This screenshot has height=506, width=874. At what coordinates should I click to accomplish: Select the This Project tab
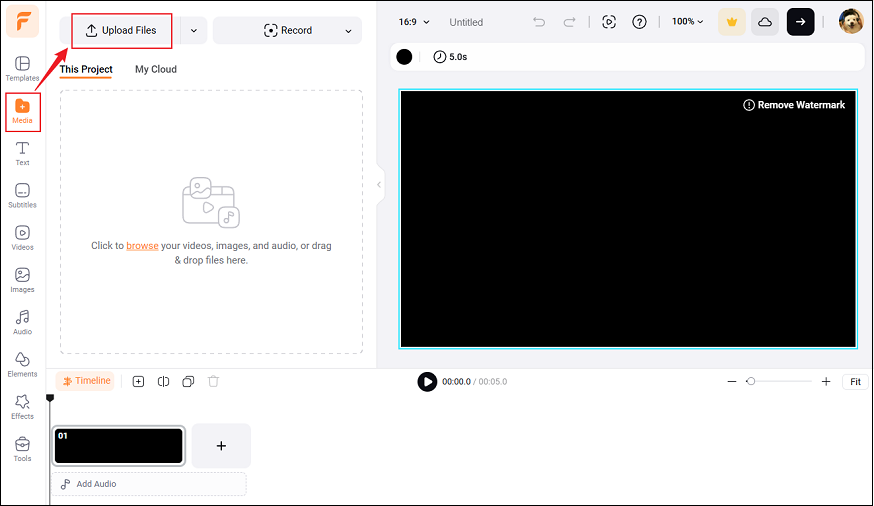coord(86,69)
